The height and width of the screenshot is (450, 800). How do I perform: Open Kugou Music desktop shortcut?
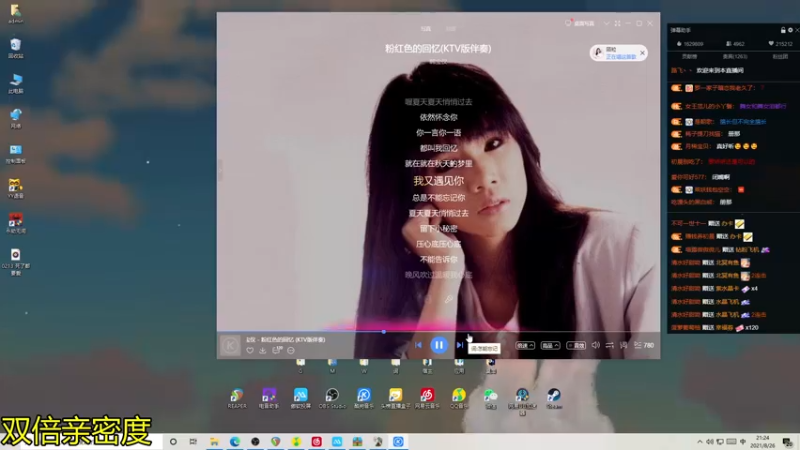pyautogui.click(x=364, y=398)
